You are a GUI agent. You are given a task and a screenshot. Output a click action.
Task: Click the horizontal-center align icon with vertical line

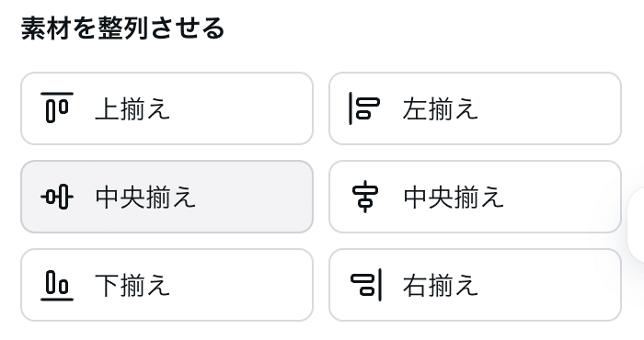pos(365,198)
